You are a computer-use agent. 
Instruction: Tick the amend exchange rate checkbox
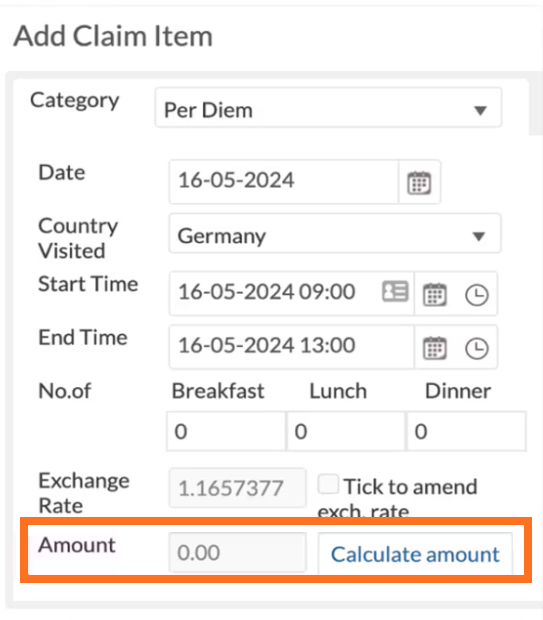pyautogui.click(x=328, y=484)
